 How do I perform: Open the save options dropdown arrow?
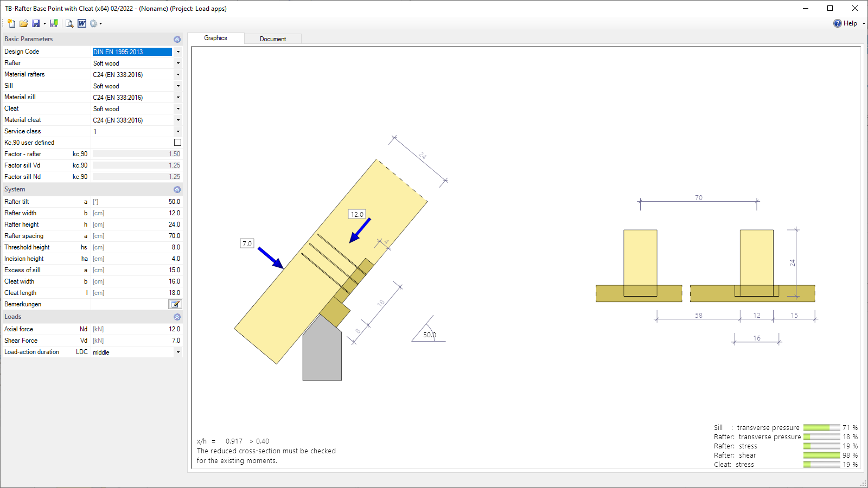click(x=44, y=23)
